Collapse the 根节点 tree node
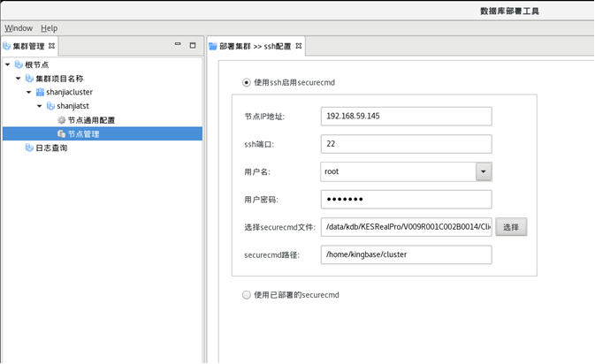 (8, 64)
